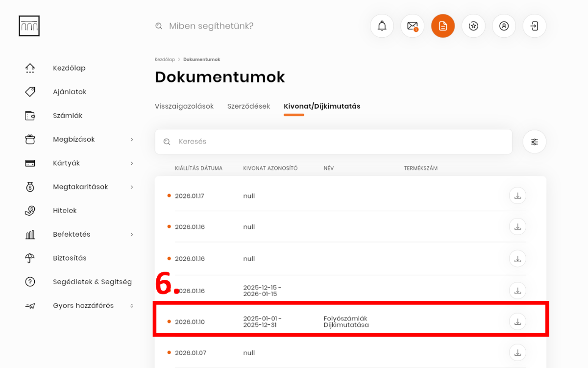Click the Hitelek hand coin icon

coord(30,211)
